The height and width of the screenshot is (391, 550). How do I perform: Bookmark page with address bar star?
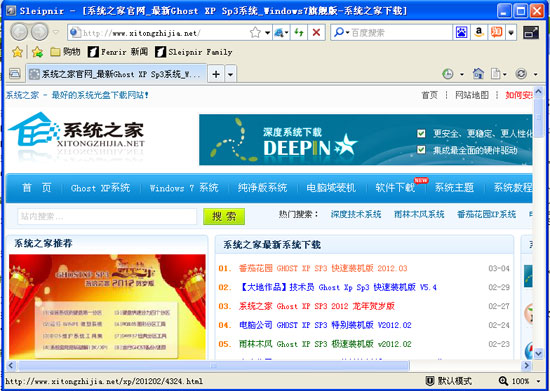(255, 33)
